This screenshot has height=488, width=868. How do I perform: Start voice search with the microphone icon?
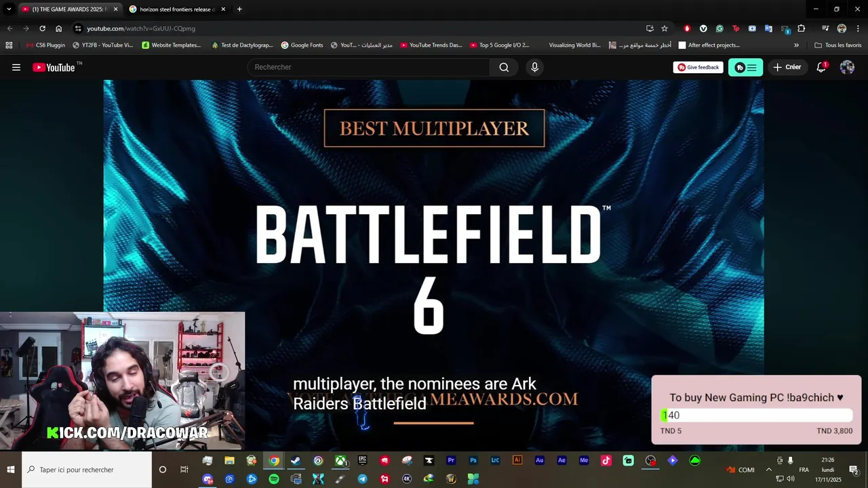[534, 67]
